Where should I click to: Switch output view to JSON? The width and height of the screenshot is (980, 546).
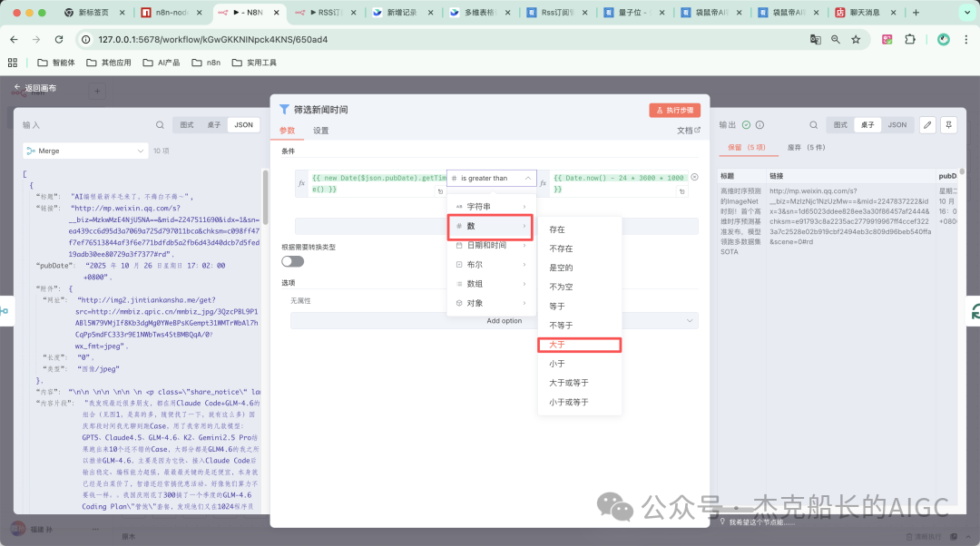tap(897, 125)
